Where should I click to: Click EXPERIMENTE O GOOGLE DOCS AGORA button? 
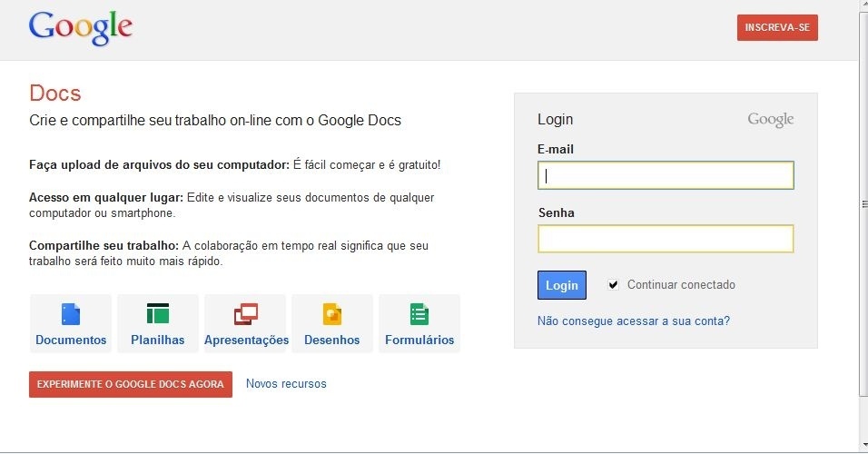point(131,384)
